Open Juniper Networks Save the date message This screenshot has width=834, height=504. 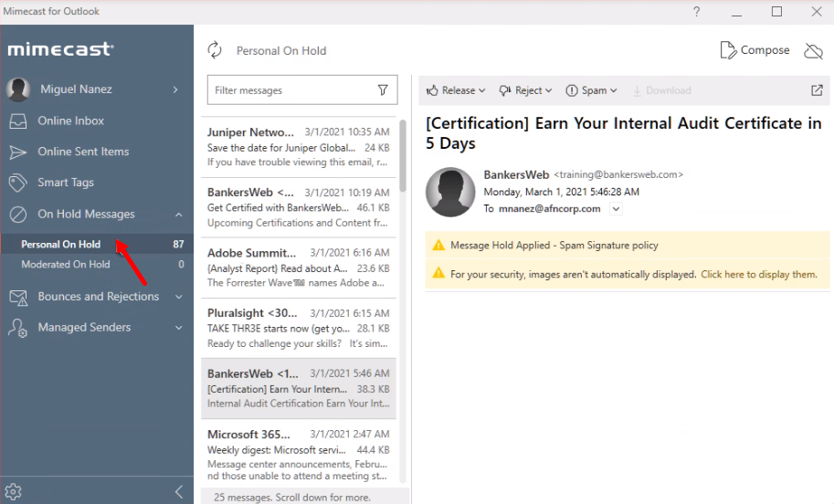299,147
